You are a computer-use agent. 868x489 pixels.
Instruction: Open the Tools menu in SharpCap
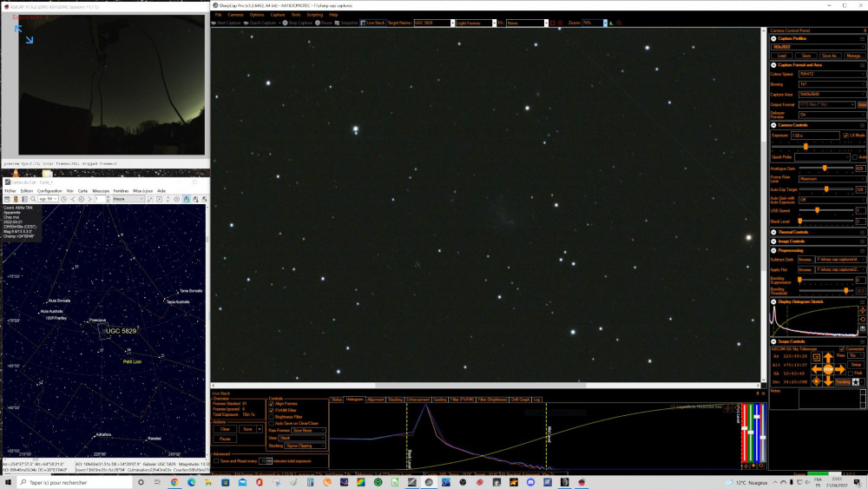pos(296,15)
